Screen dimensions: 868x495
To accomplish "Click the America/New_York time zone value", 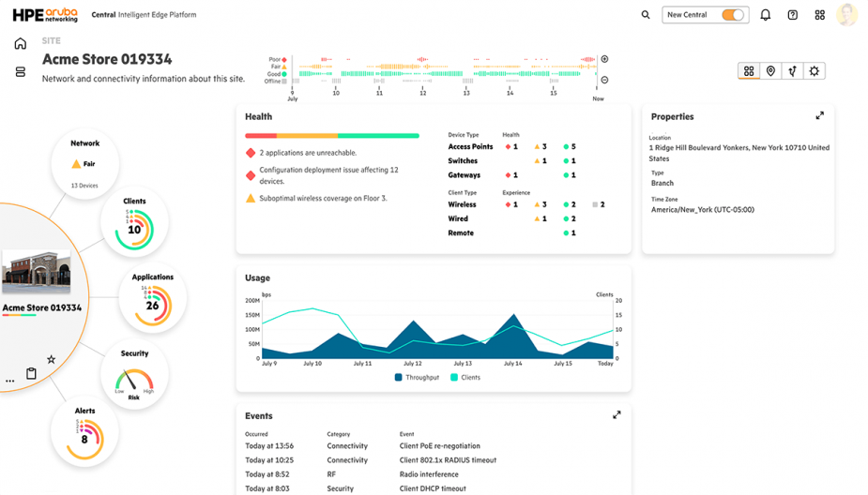I will (703, 210).
